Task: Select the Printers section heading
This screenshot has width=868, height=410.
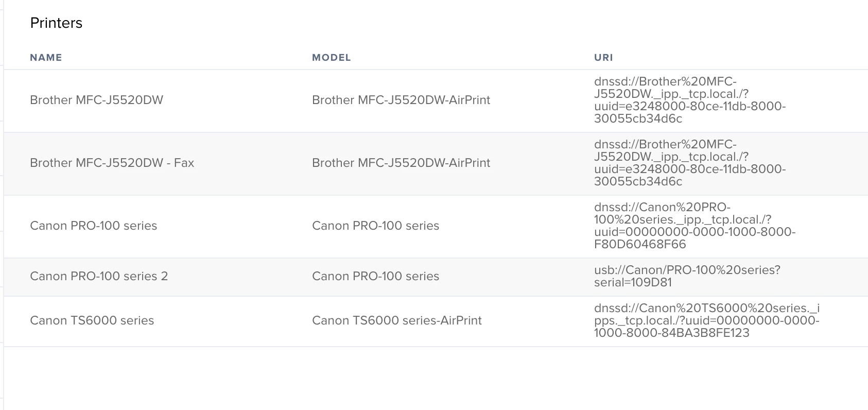Action: pos(56,23)
